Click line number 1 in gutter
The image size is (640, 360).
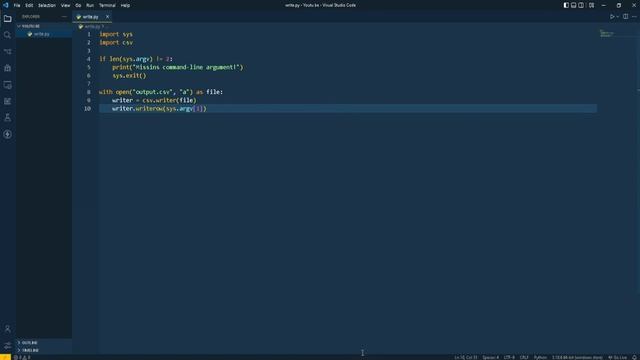click(x=89, y=34)
